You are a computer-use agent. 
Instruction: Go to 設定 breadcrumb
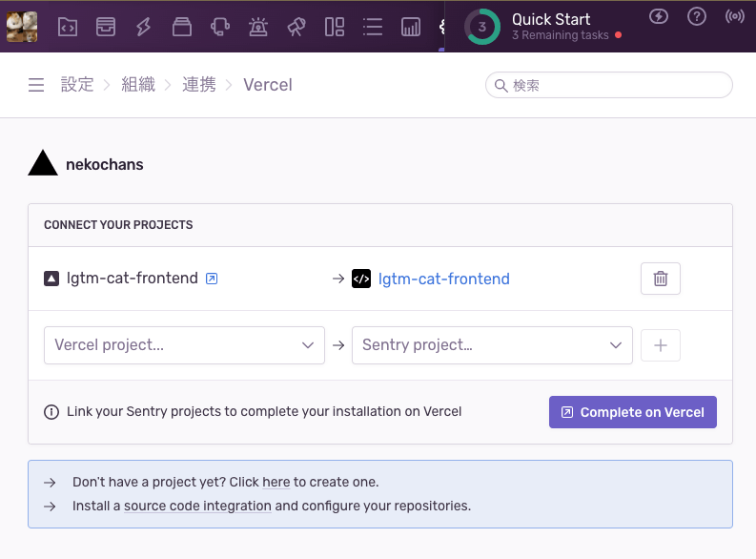coord(77,85)
